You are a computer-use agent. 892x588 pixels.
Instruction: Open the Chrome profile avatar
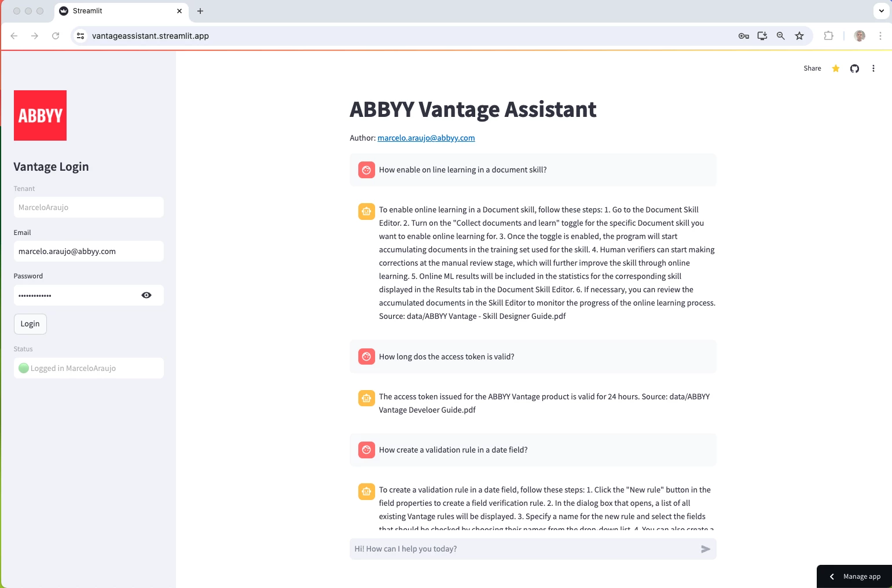pos(860,36)
